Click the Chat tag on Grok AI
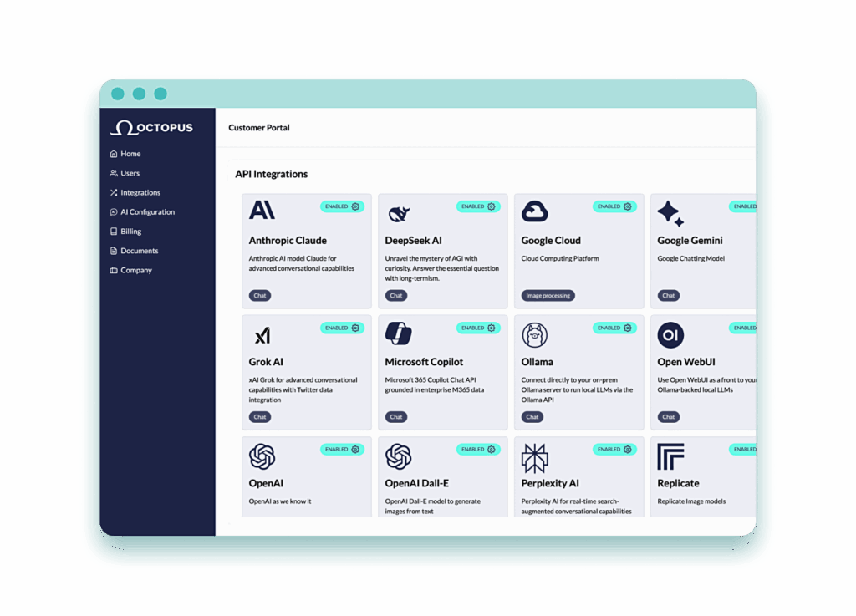This screenshot has width=856, height=616. click(260, 417)
